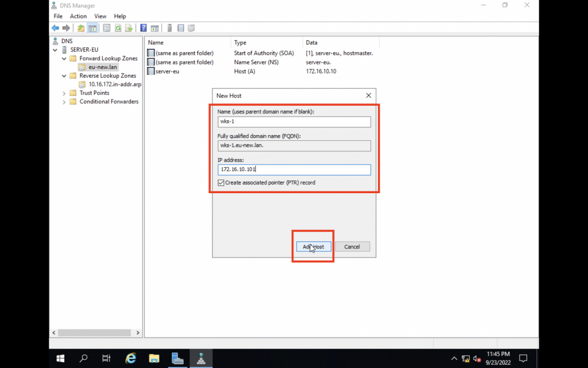Image resolution: width=588 pixels, height=368 pixels.
Task: Click the tree pane horizontal scrollbar thumb
Action: (x=95, y=333)
